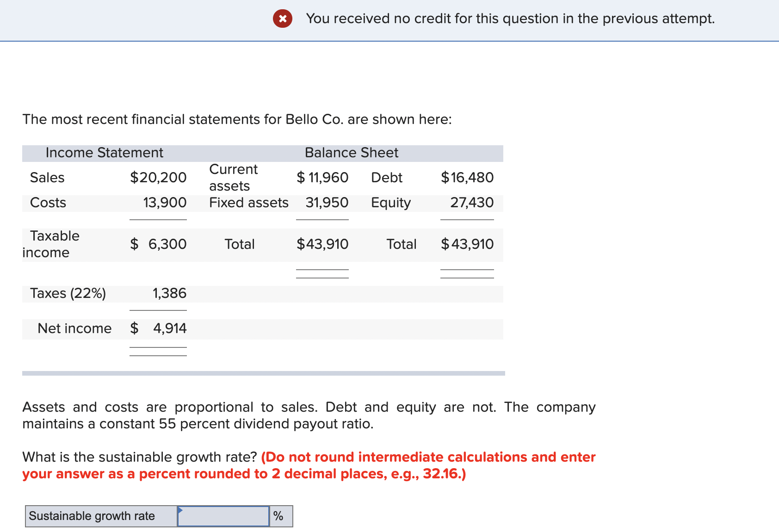Viewport: 779px width, 532px height.
Task: Click the percent sign beside the input
Action: (x=279, y=515)
